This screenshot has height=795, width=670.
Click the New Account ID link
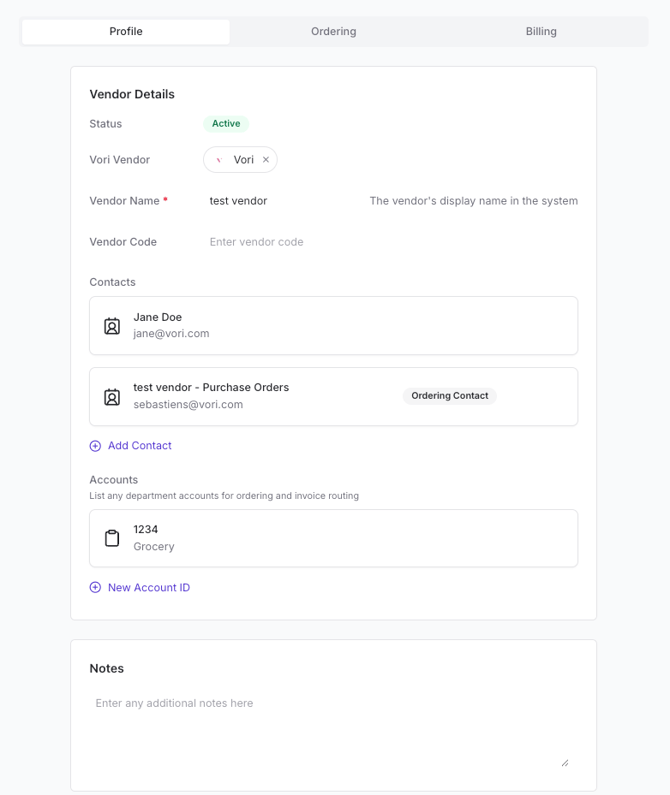[x=149, y=588]
